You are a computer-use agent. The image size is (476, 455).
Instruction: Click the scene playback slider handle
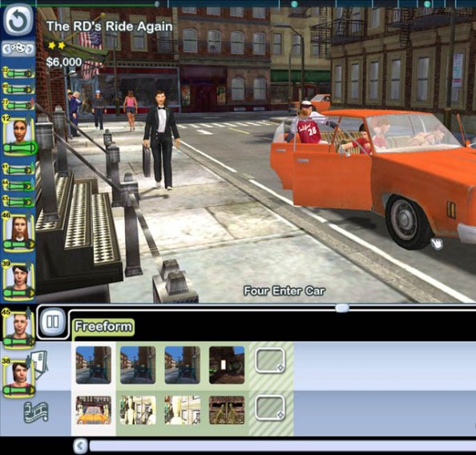(342, 308)
